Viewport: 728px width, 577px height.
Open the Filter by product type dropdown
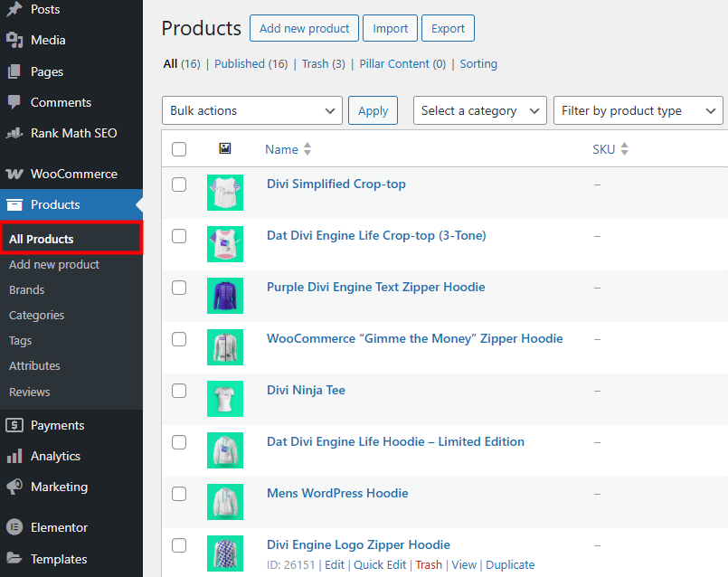pyautogui.click(x=638, y=109)
